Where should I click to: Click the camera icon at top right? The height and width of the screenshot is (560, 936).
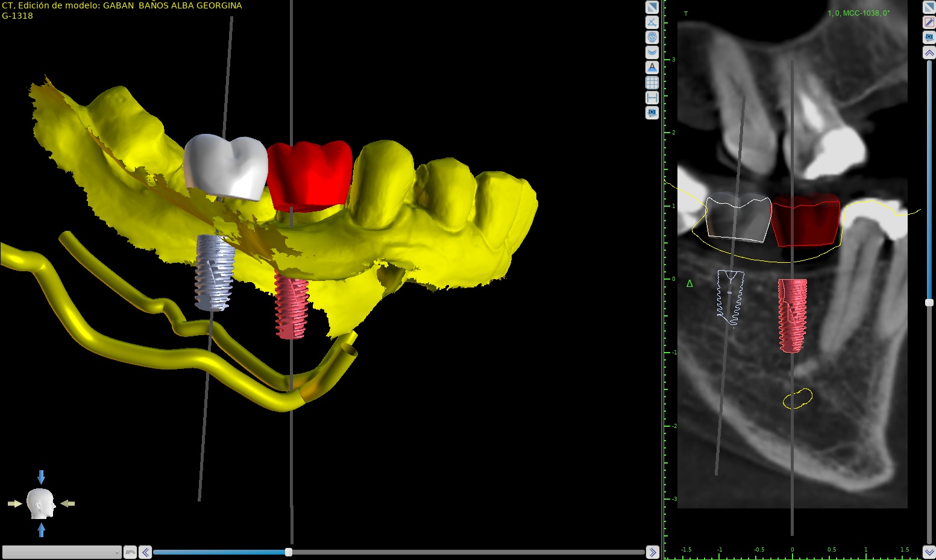(x=928, y=36)
